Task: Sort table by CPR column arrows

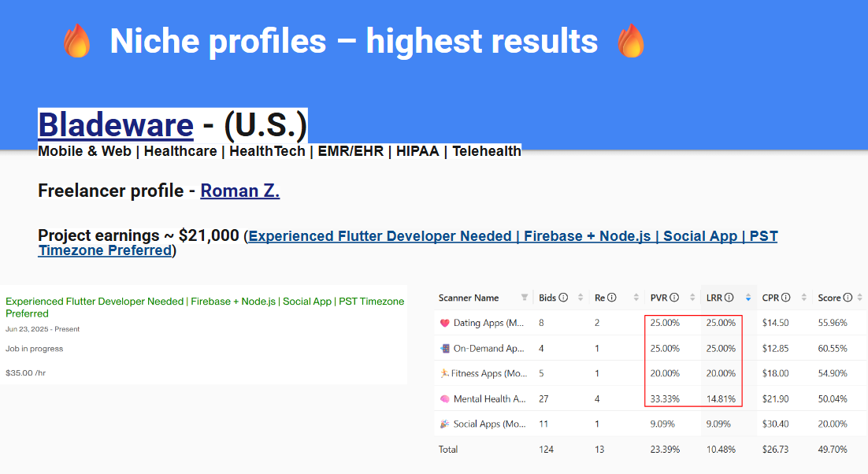Action: (x=803, y=298)
